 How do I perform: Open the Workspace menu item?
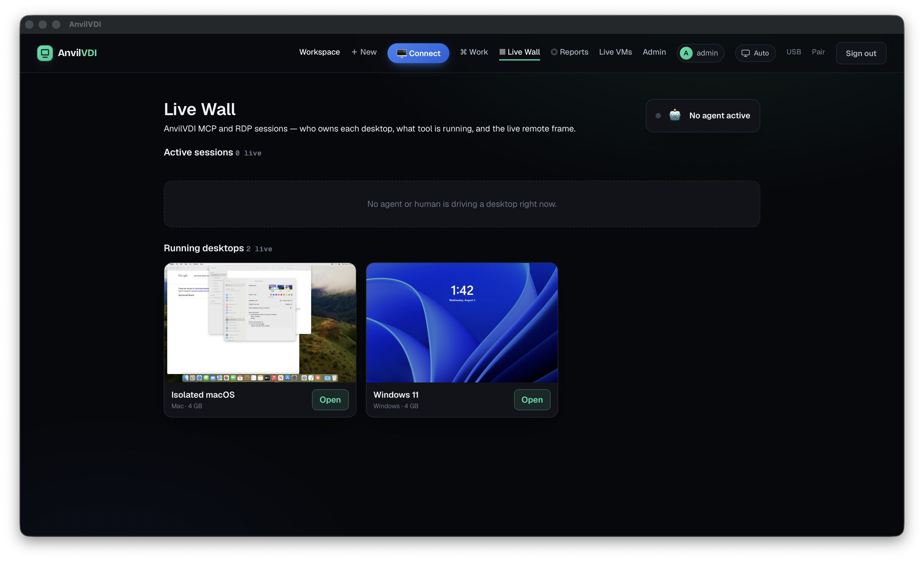click(320, 52)
